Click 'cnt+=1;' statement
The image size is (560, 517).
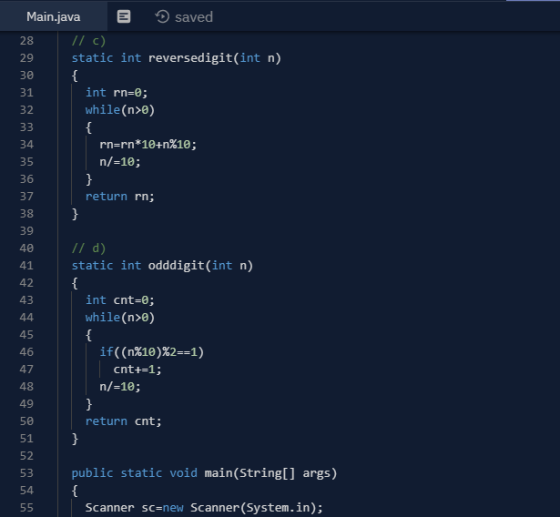coord(138,369)
